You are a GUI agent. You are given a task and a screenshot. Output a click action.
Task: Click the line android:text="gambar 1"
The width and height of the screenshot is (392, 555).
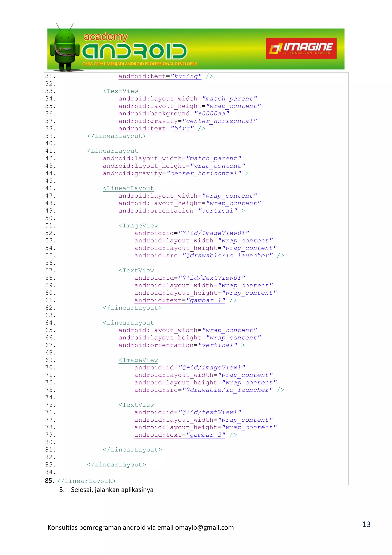[186, 300]
